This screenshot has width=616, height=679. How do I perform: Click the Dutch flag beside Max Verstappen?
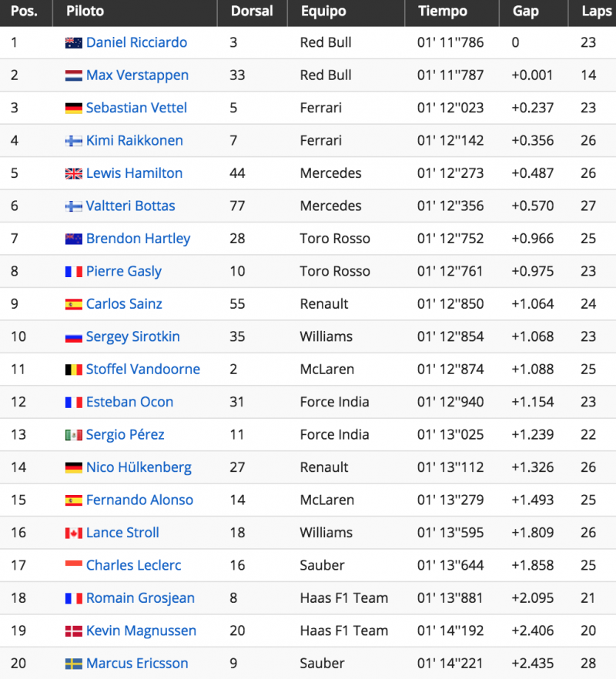(x=74, y=75)
